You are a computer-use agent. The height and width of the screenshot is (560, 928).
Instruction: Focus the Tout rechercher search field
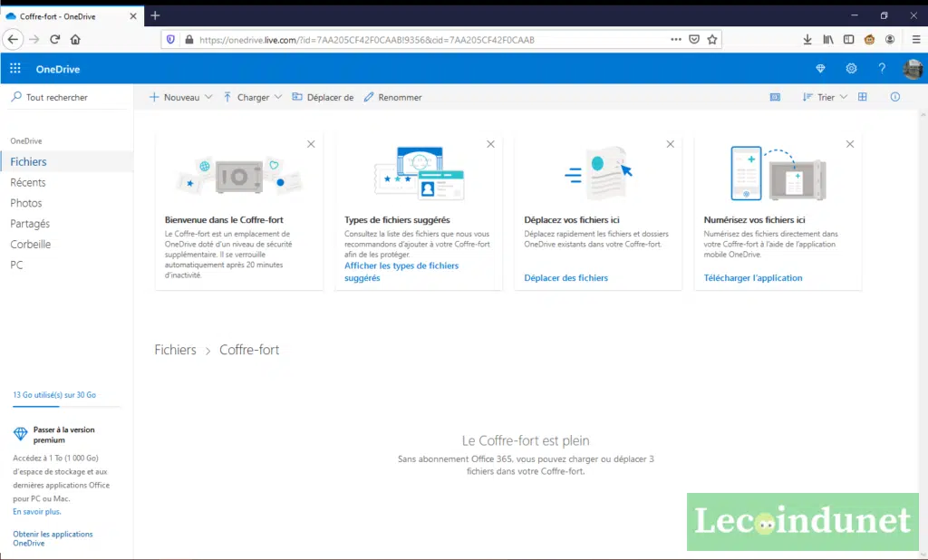click(x=68, y=97)
